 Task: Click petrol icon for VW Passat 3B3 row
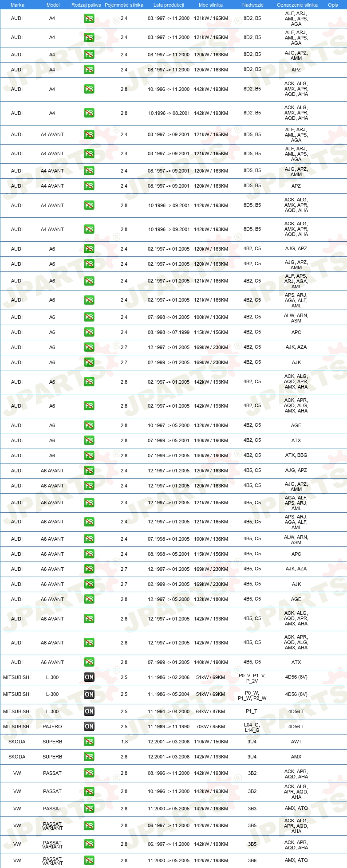(89, 809)
